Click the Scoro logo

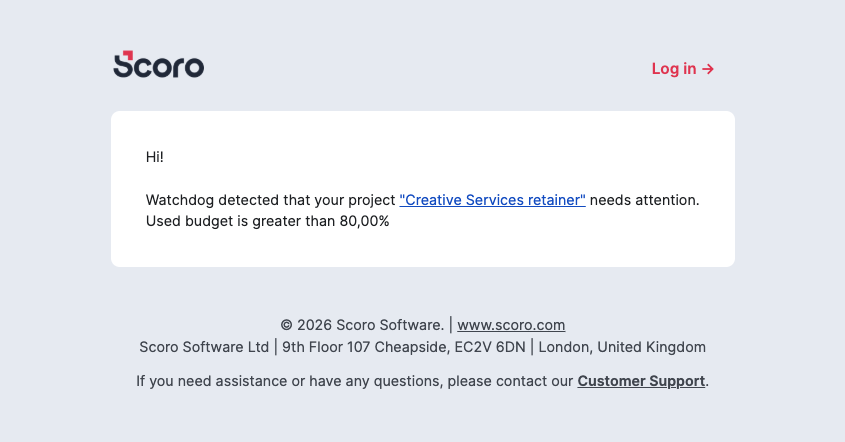click(159, 65)
